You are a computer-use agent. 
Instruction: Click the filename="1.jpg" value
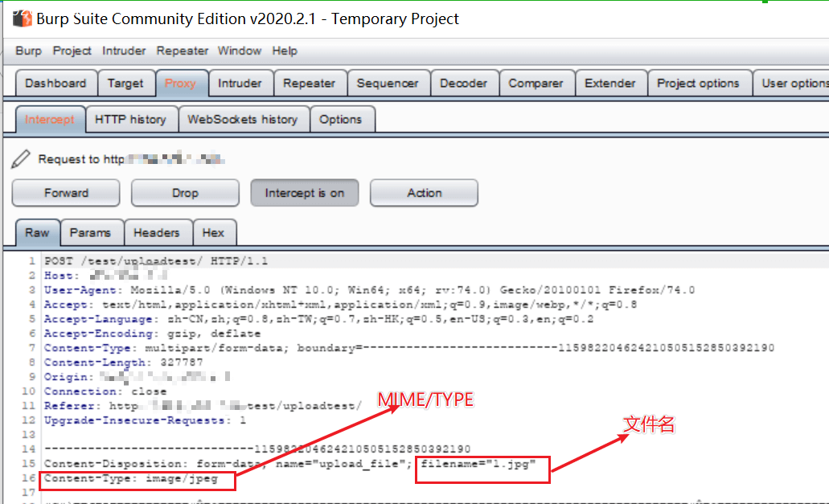click(x=478, y=464)
